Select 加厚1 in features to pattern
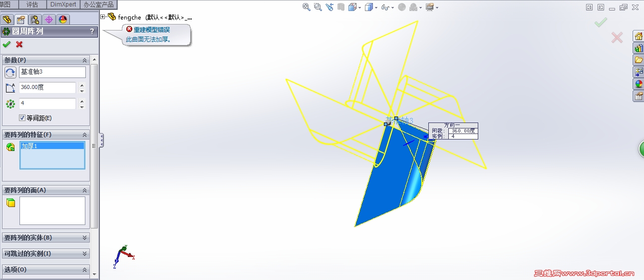The height and width of the screenshot is (280, 644). pos(52,146)
